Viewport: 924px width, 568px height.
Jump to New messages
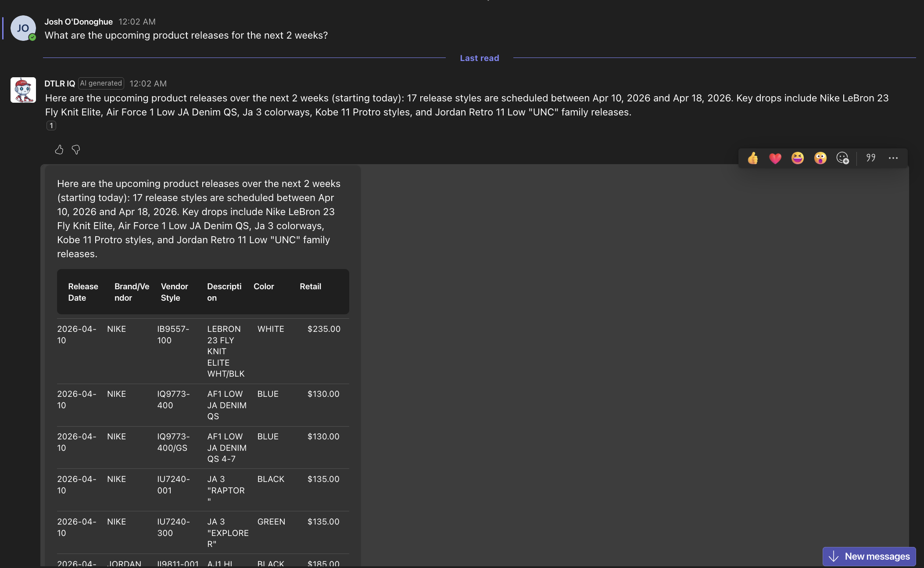pyautogui.click(x=869, y=556)
